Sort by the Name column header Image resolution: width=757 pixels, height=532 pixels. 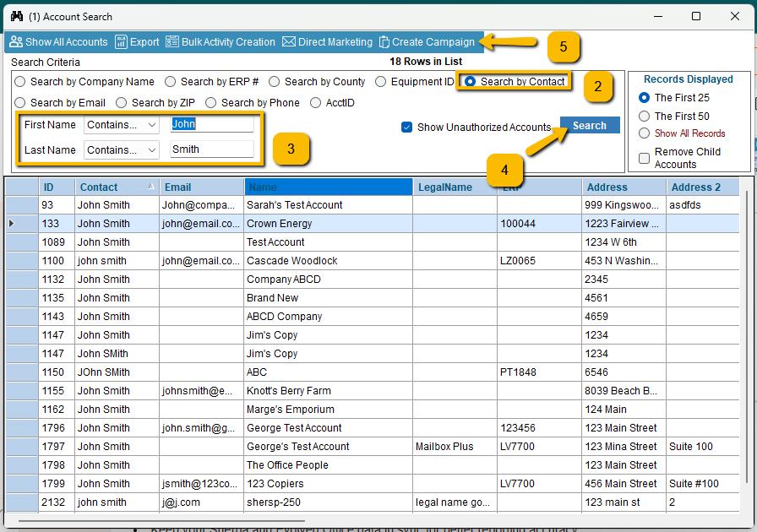(x=328, y=187)
